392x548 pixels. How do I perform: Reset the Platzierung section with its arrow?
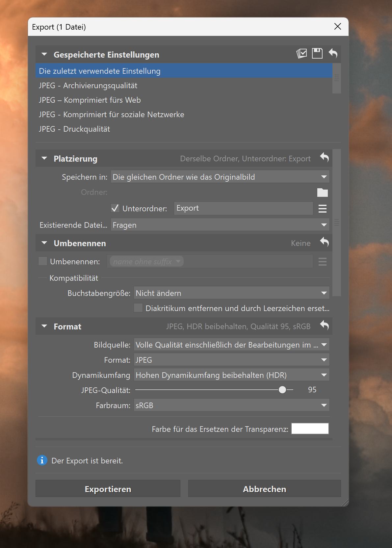pos(325,158)
